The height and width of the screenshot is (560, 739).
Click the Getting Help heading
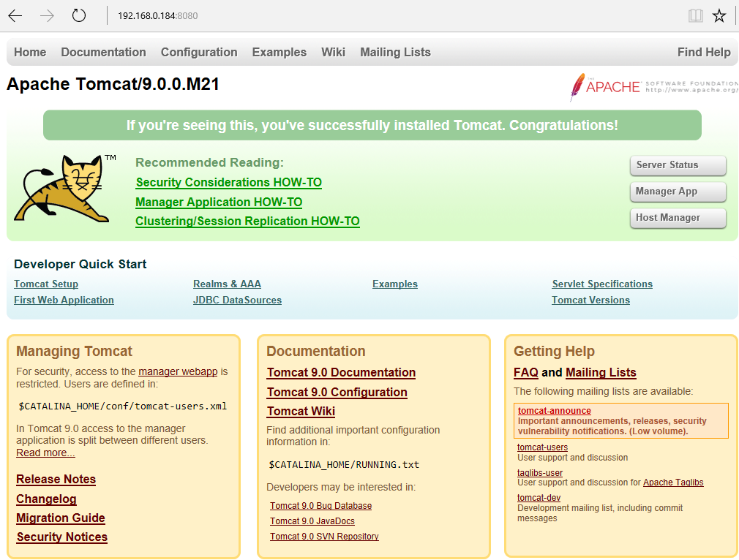point(554,352)
